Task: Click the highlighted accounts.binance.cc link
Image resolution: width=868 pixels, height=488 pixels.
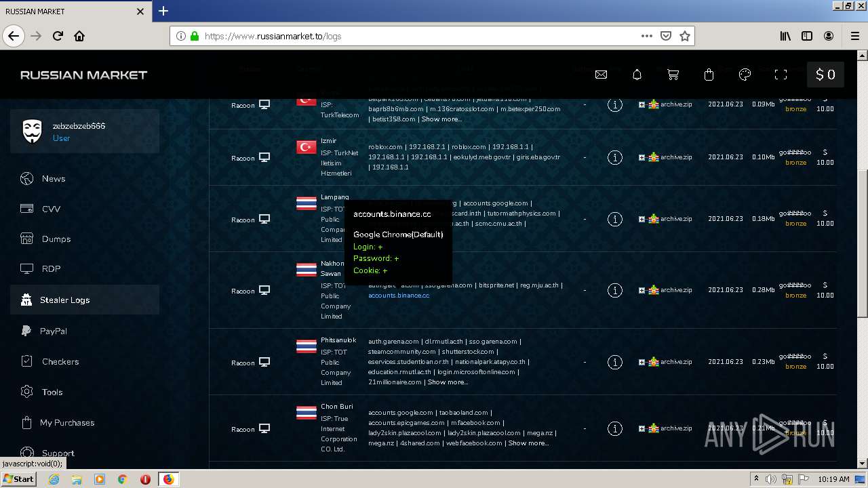Action: tap(399, 296)
